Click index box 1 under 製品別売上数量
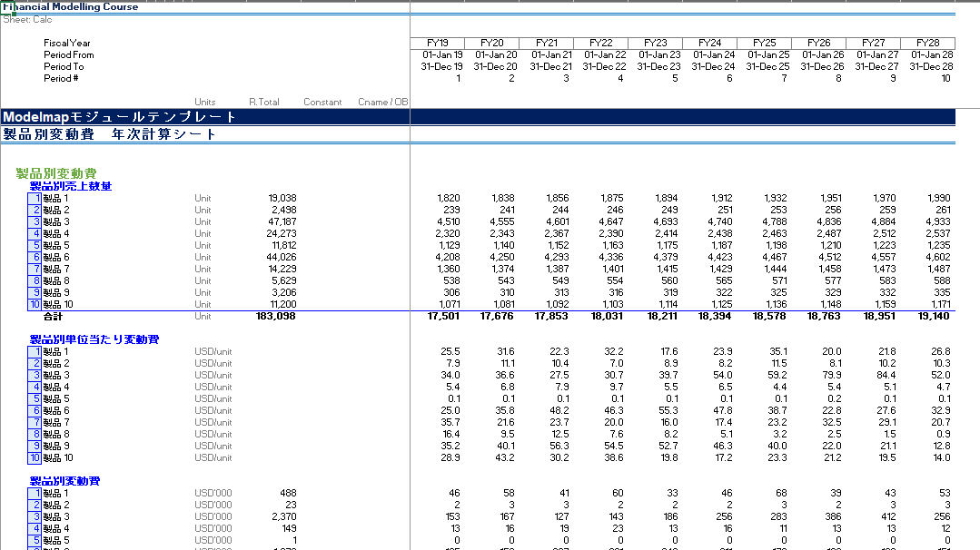980x550 pixels. [34, 198]
